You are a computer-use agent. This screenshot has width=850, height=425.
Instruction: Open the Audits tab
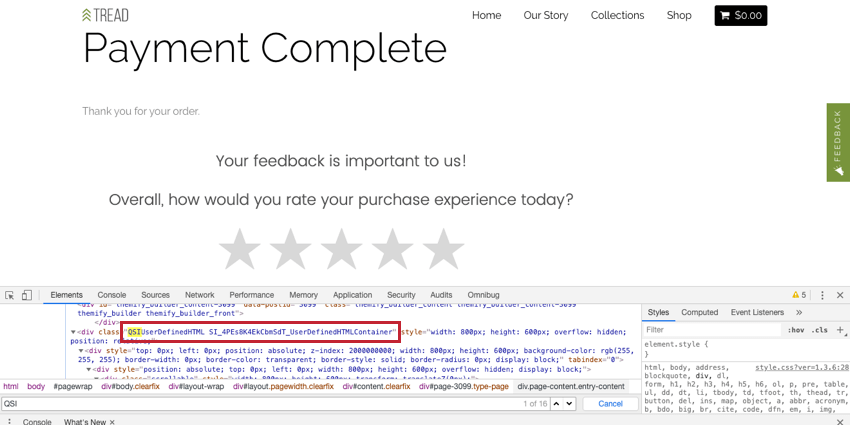pyautogui.click(x=441, y=295)
